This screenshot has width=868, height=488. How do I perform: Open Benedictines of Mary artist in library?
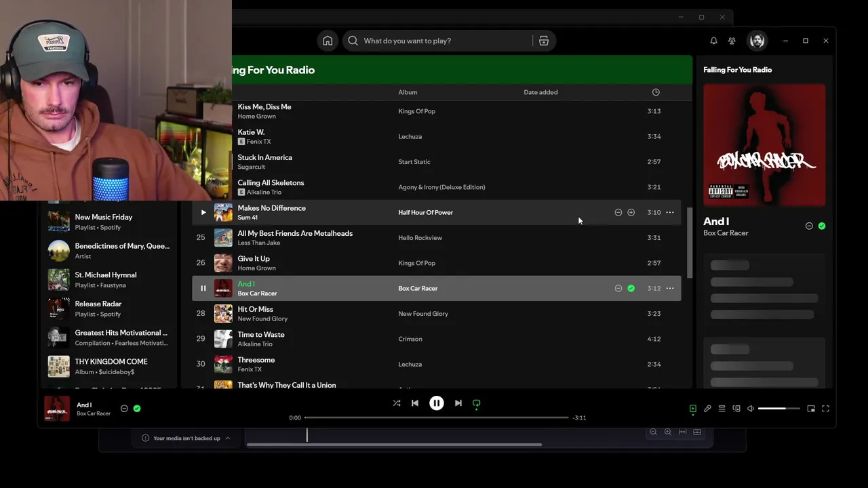click(x=108, y=251)
